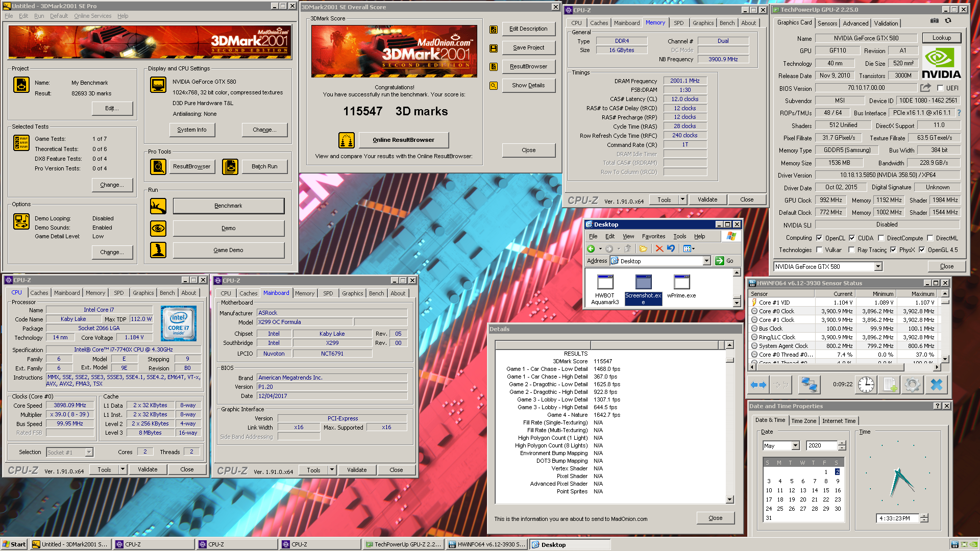Open the explorer Address bar dropdown
This screenshot has width=980, height=551.
click(x=706, y=261)
